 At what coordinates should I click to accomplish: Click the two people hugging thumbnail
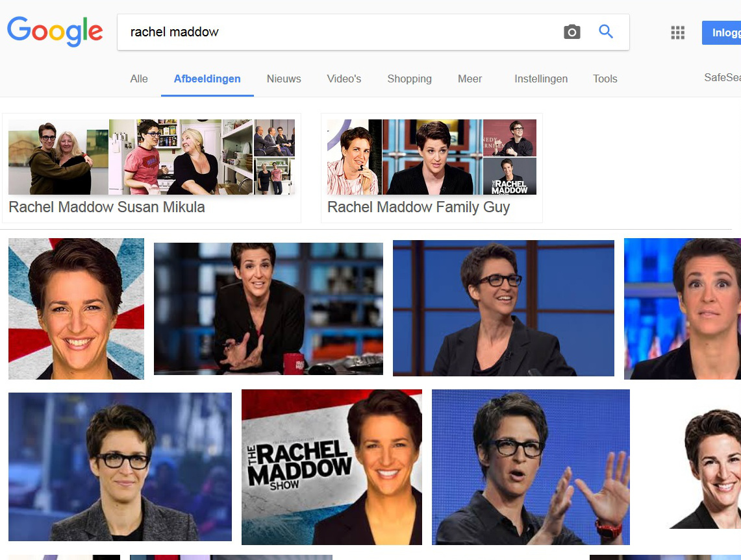tap(58, 157)
